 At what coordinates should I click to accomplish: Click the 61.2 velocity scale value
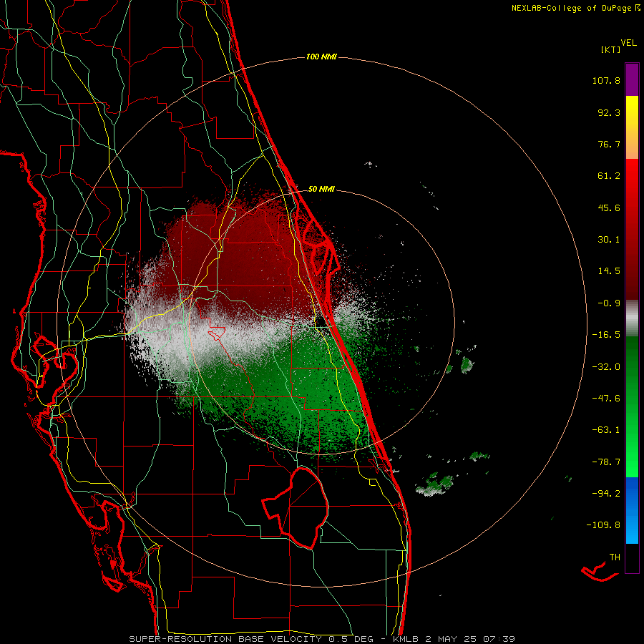pyautogui.click(x=609, y=176)
